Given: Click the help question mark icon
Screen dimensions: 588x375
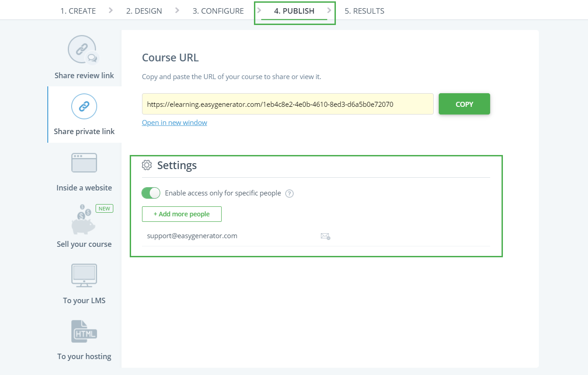Looking at the screenshot, I should (289, 194).
